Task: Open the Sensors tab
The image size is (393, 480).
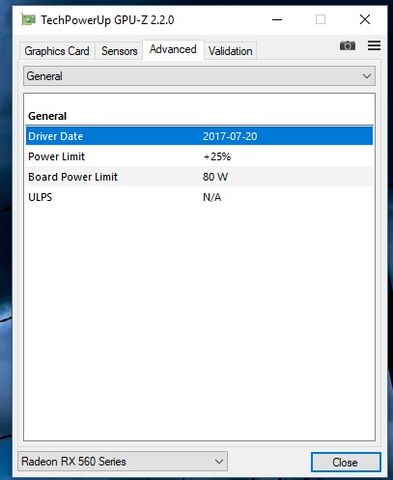Action: click(119, 51)
